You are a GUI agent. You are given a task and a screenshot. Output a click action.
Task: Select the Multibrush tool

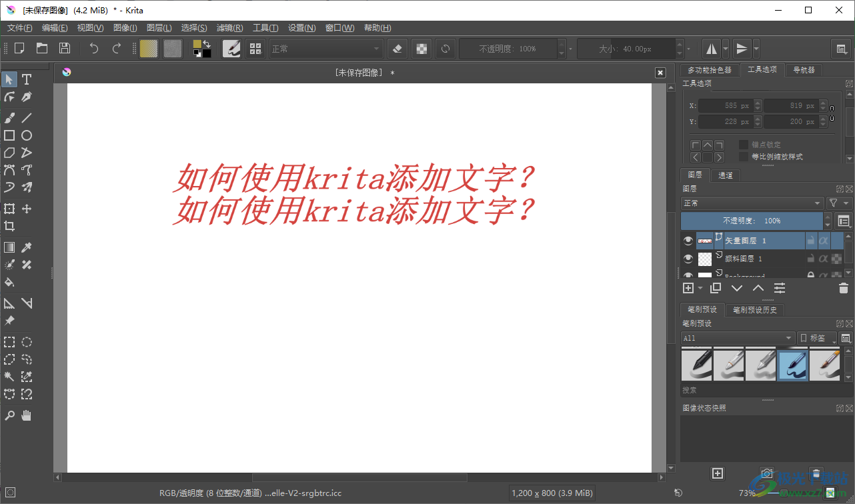27,187
